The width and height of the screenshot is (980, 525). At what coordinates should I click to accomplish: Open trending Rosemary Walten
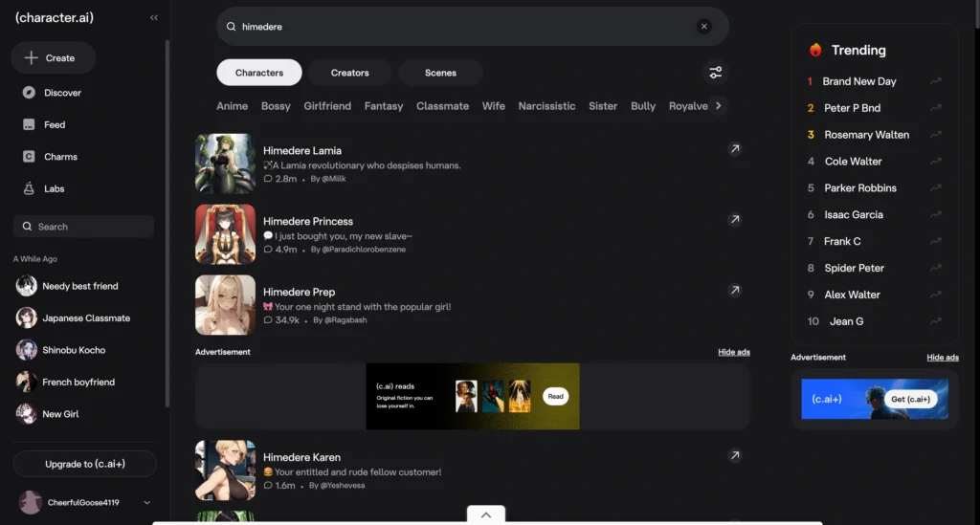tap(867, 135)
